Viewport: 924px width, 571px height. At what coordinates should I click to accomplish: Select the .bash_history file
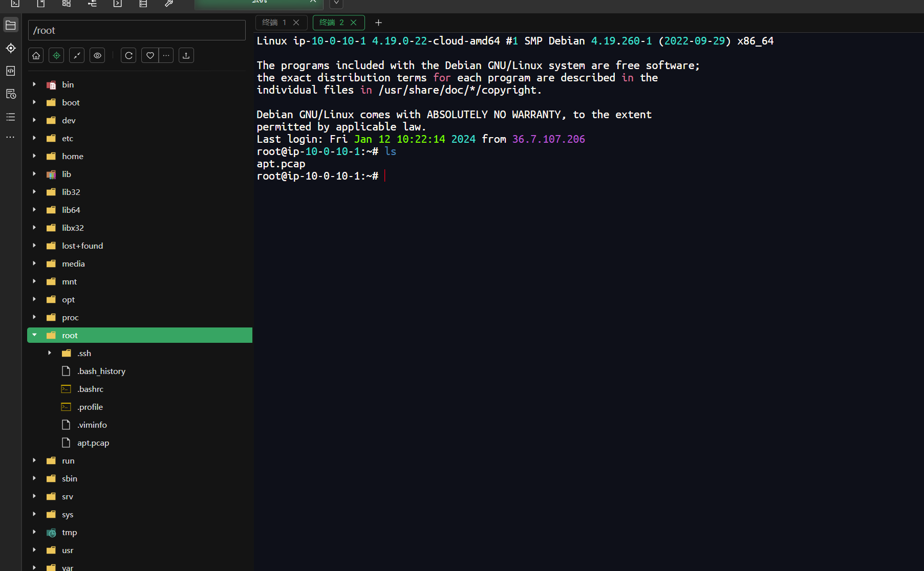coord(140,371)
